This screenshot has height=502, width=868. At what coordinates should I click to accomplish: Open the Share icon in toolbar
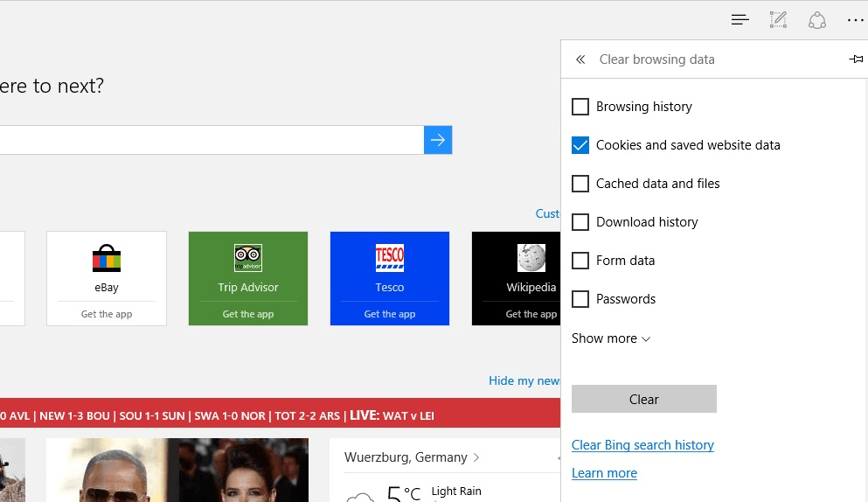[x=816, y=20]
